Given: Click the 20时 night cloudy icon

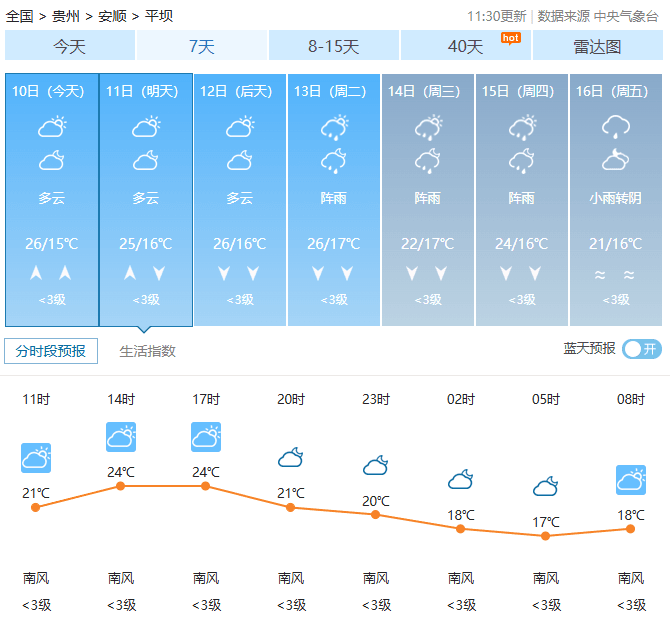Looking at the screenshot, I should [x=291, y=457].
